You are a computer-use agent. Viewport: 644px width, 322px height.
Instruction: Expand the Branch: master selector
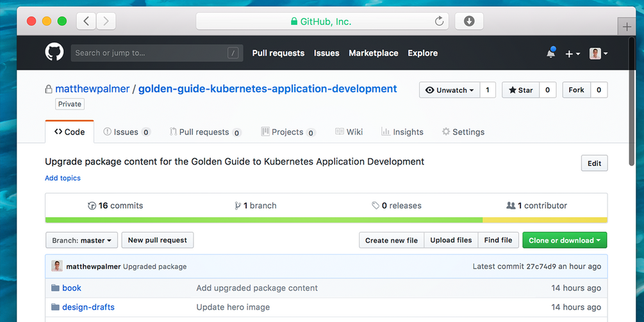click(x=82, y=241)
